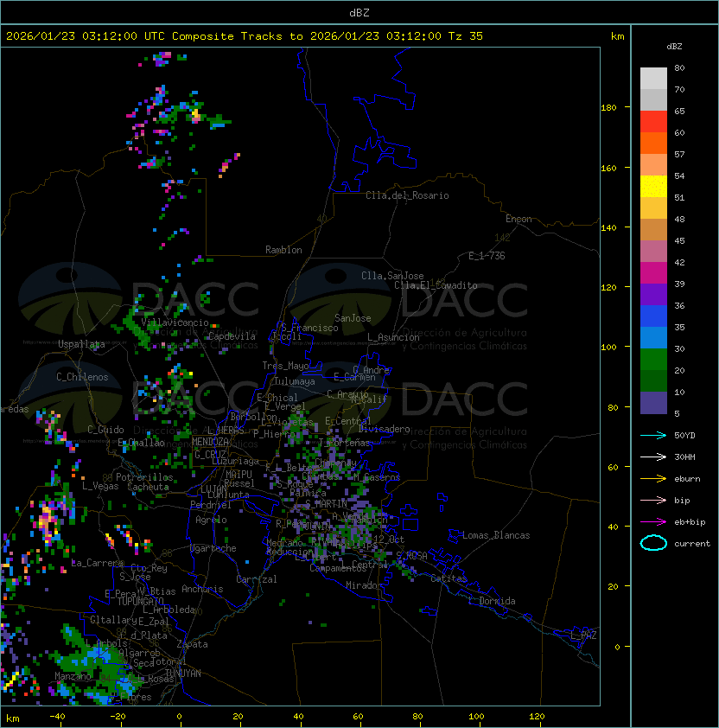Image resolution: width=719 pixels, height=728 pixels.
Task: Click the 'dBZ' title at top center
Action: tap(359, 12)
